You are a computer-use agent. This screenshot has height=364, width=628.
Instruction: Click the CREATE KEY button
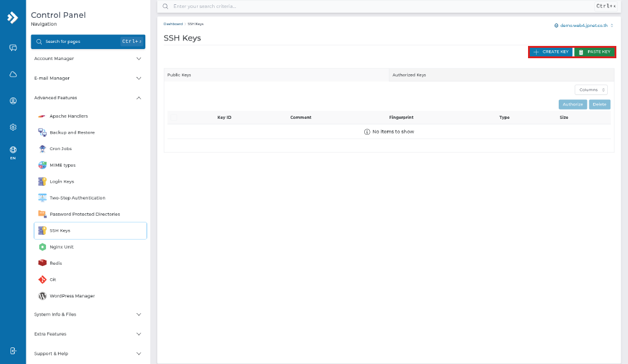[x=551, y=52]
